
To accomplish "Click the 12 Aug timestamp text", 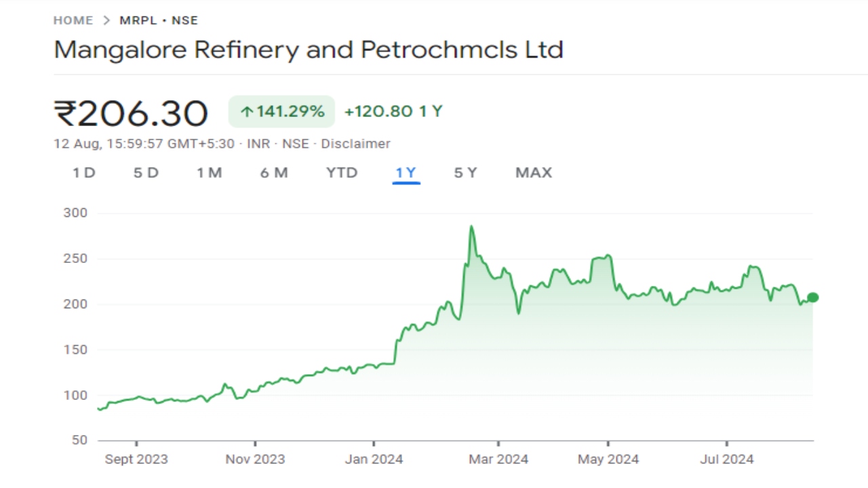I will [144, 144].
